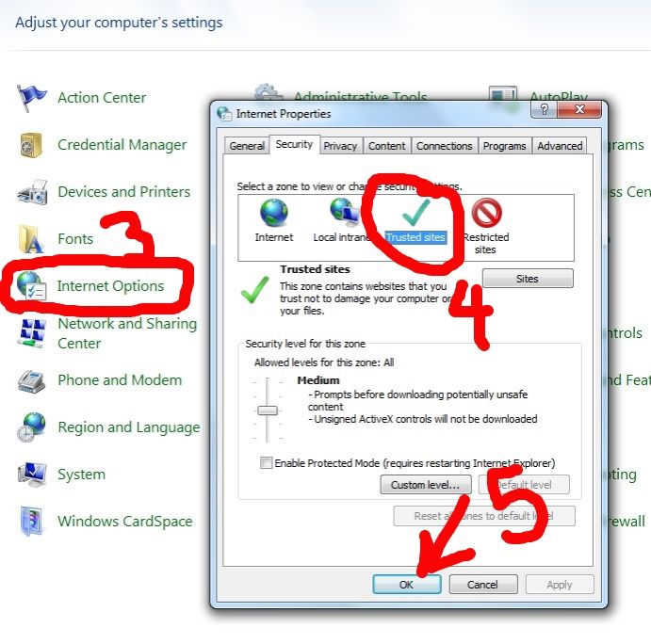Click the Internet Options globe icon

point(31,285)
